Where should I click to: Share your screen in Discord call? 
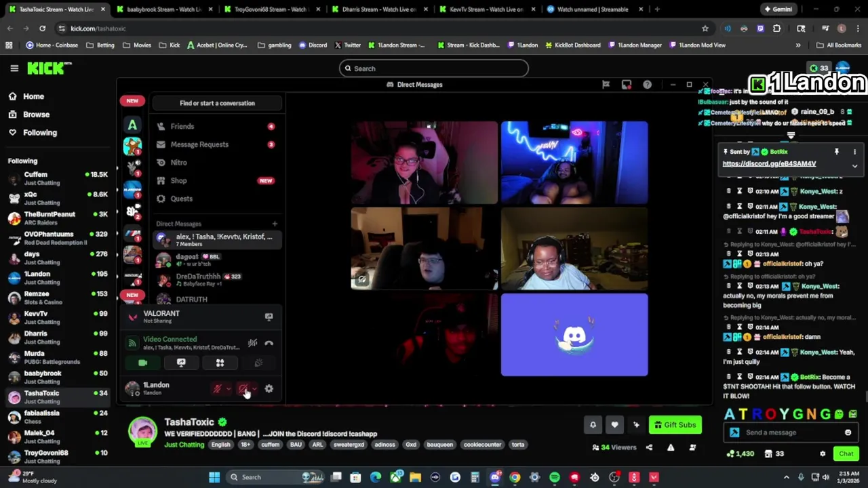pyautogui.click(x=181, y=363)
